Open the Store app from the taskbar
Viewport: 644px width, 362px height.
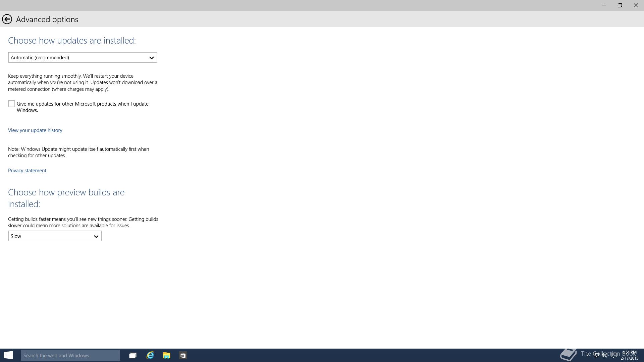point(183,355)
